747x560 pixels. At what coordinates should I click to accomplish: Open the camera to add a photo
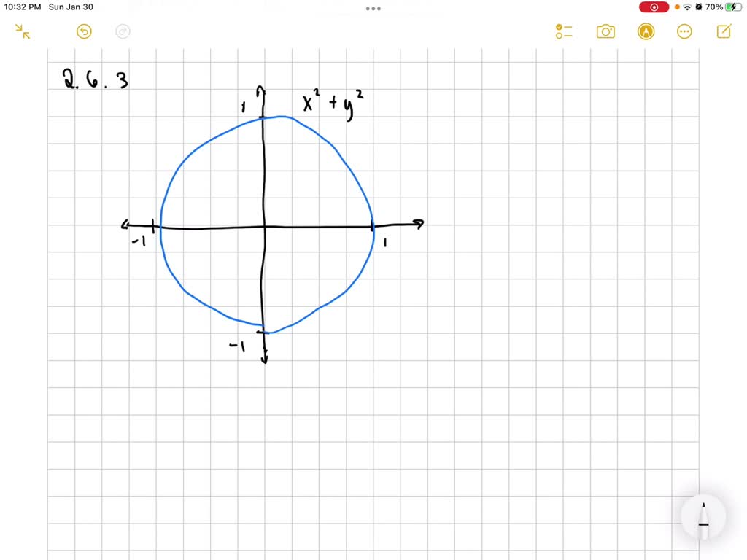[x=605, y=31]
